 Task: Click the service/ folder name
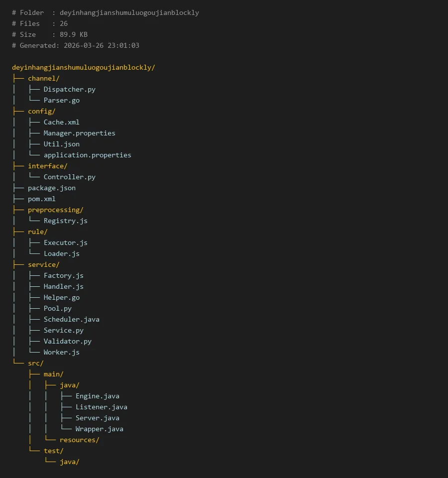[x=43, y=264]
